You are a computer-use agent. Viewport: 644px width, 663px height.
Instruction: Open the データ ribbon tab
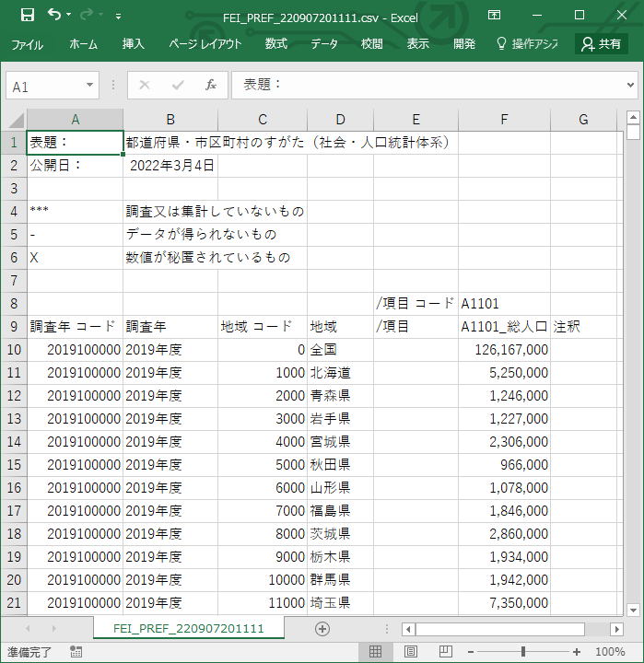point(323,44)
